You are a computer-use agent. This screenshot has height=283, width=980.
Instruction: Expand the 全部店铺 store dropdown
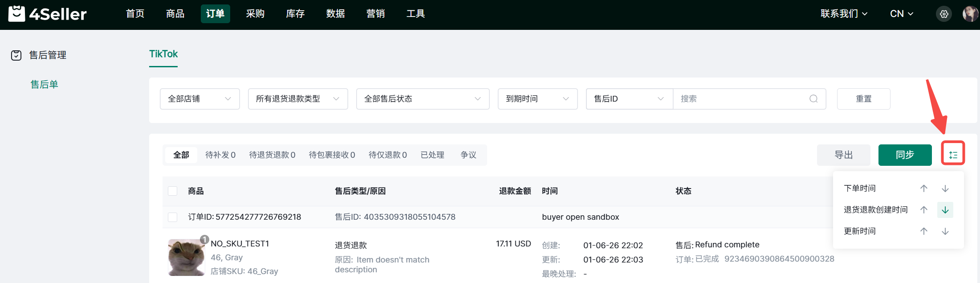(199, 99)
